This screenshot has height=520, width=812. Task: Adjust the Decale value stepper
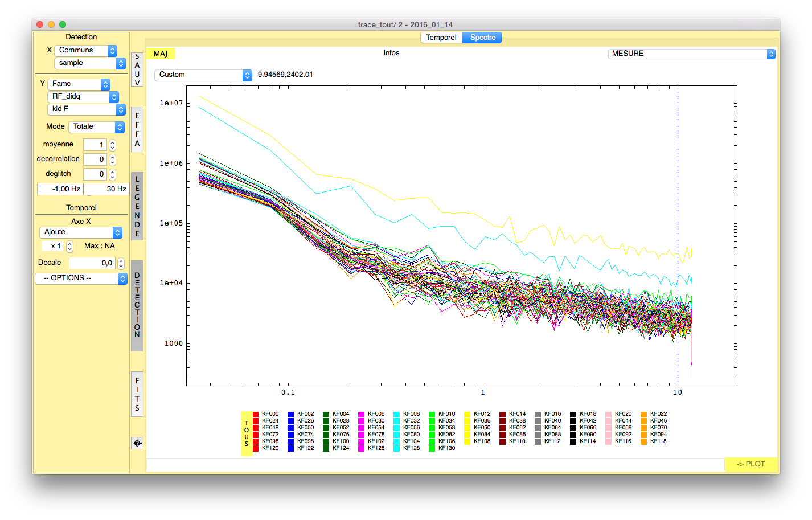tap(121, 263)
